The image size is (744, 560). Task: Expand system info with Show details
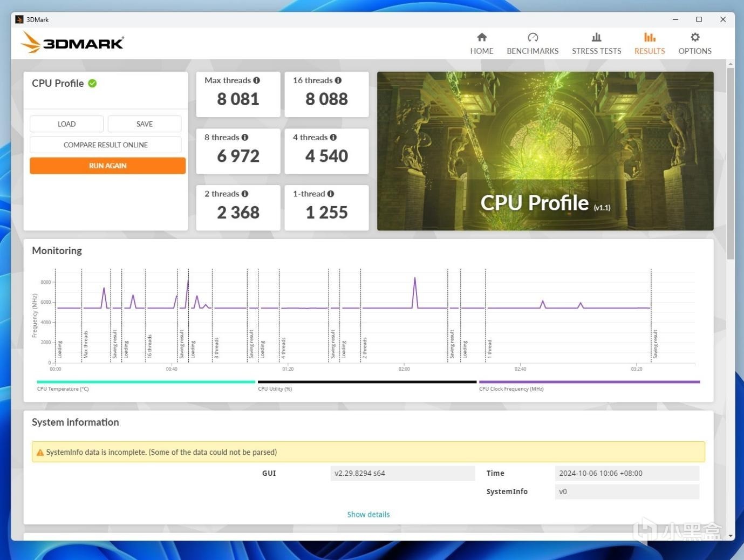pos(368,515)
